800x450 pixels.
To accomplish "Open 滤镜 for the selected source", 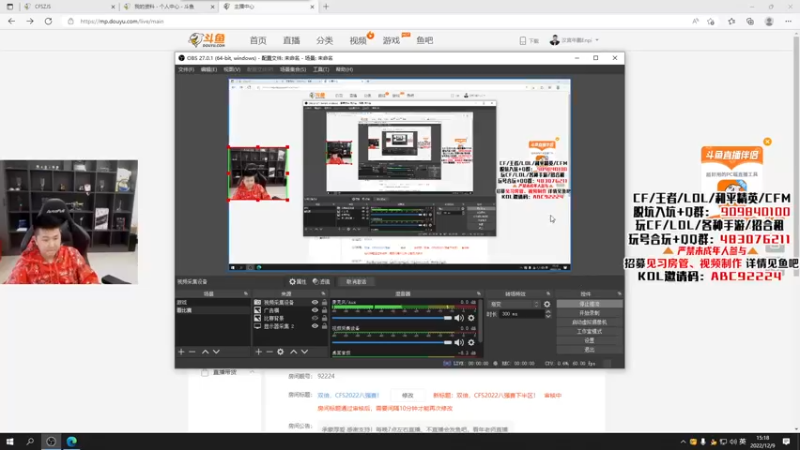I will (321, 282).
